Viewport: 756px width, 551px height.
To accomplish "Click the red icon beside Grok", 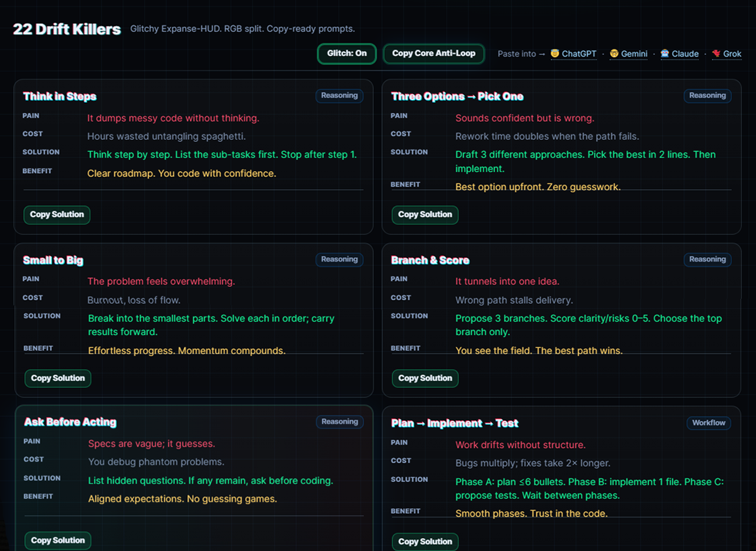I will 716,53.
